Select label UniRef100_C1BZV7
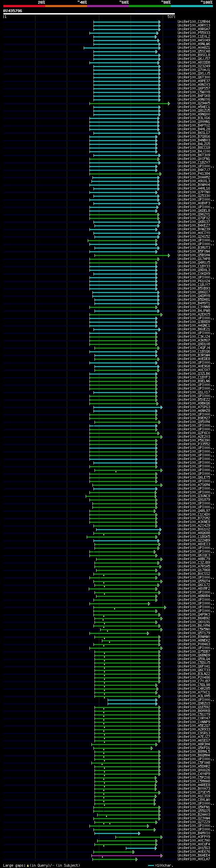 click(194, 163)
